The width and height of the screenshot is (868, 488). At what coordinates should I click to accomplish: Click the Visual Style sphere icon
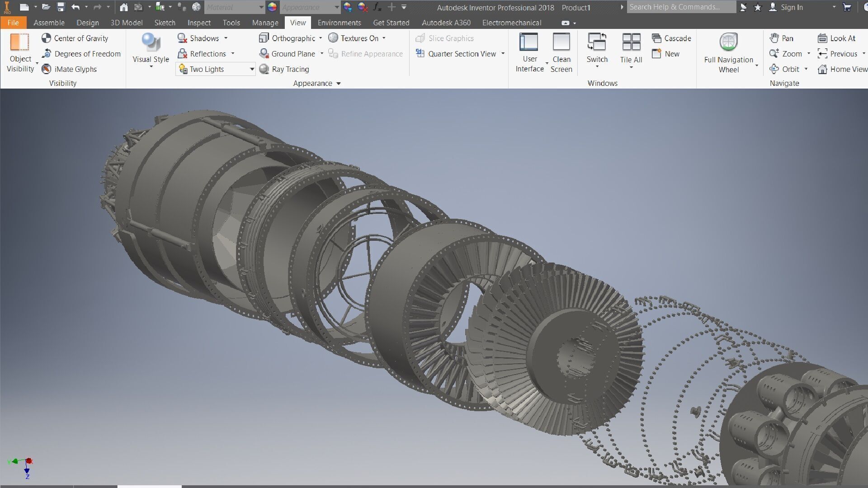(151, 42)
